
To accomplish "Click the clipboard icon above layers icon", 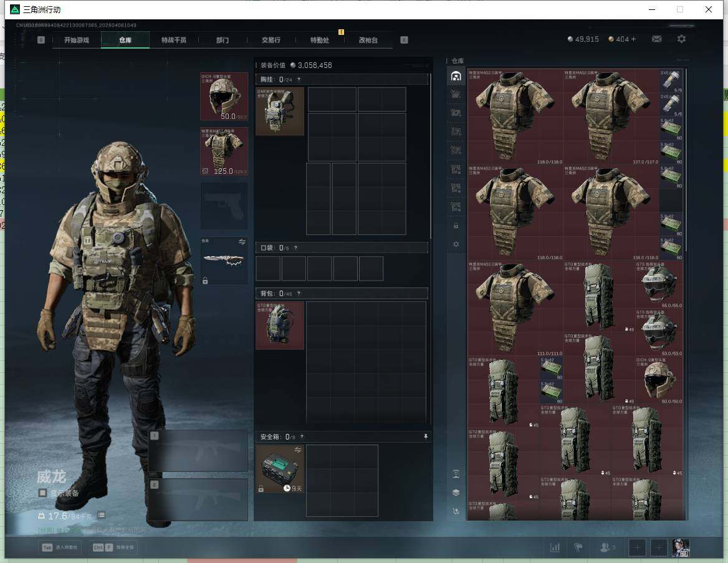I will tap(456, 474).
